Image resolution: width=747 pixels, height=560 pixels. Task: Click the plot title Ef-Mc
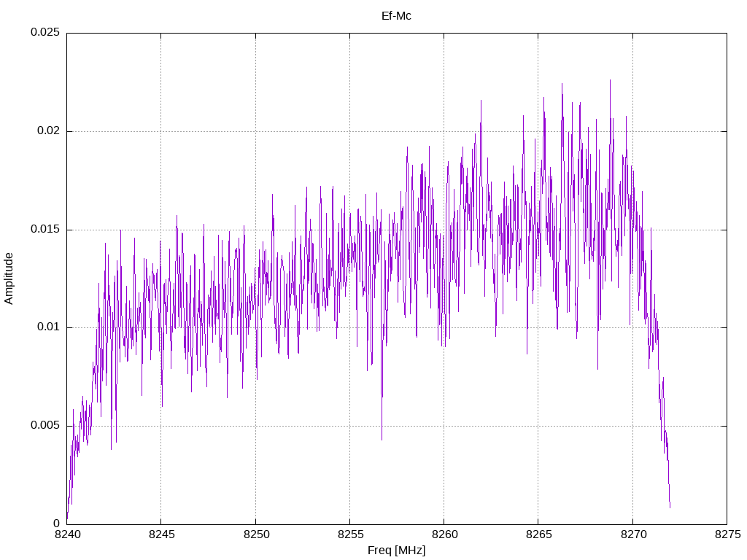[x=396, y=16]
